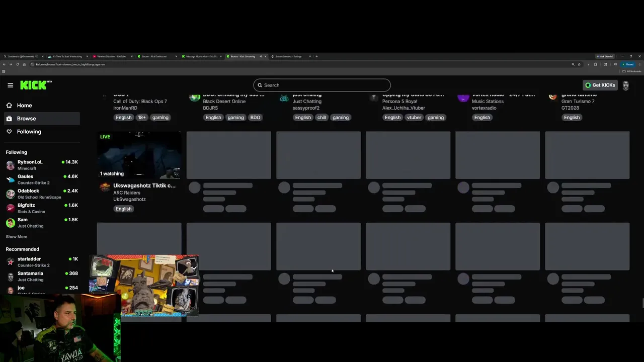Click Gaules avatar icon
The image size is (644, 362).
[x=10, y=179]
